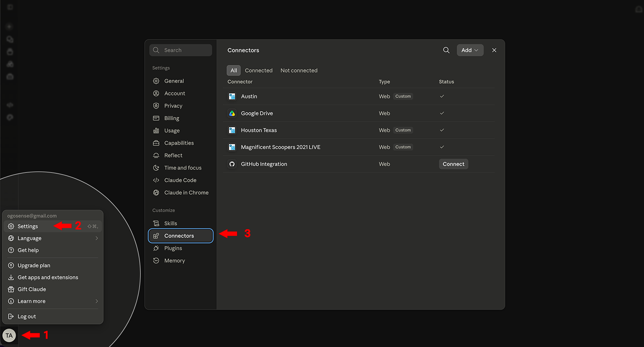Viewport: 644px width, 347px height.
Task: Select Connectors in the Customize section
Action: point(181,236)
